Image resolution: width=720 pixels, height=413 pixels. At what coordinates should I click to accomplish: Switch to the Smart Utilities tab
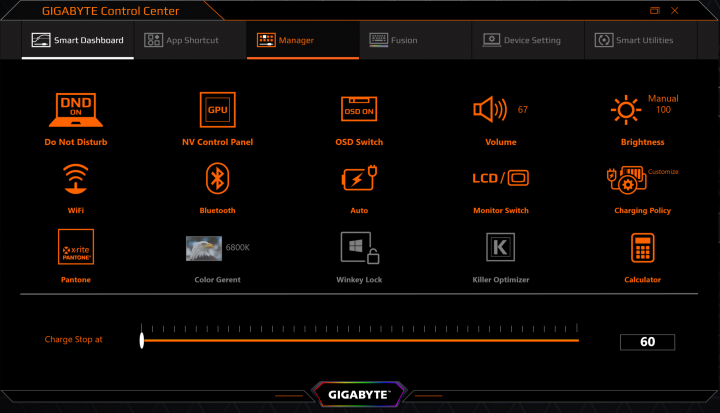641,40
